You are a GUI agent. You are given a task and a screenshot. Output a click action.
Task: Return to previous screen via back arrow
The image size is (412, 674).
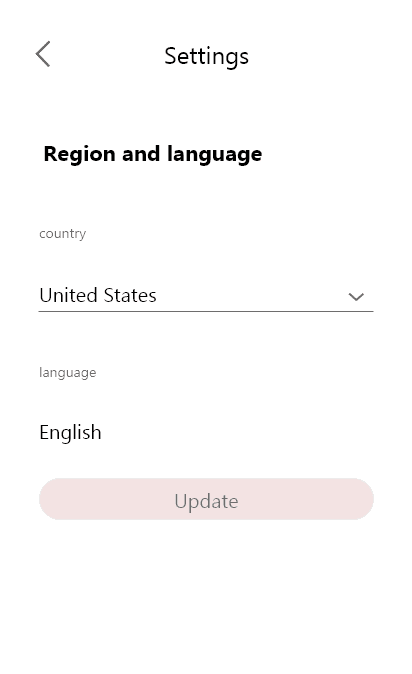point(43,54)
